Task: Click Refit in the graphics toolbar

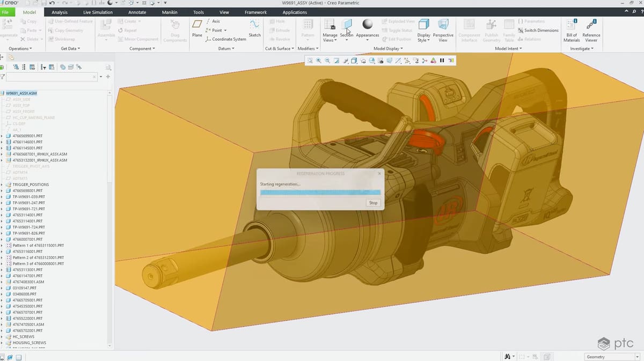Action: (310, 61)
